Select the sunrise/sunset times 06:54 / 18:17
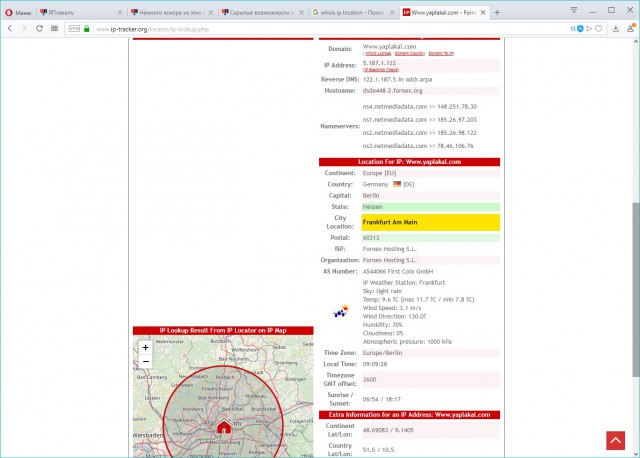 click(381, 399)
